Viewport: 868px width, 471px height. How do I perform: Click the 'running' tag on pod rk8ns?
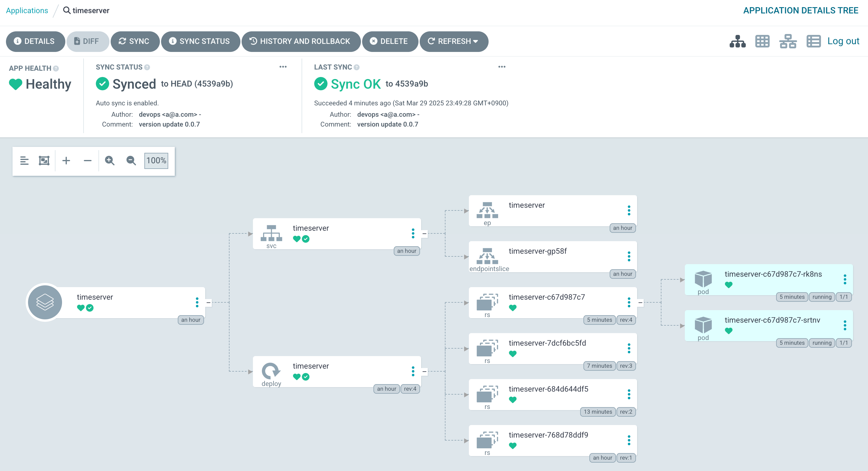(x=821, y=297)
